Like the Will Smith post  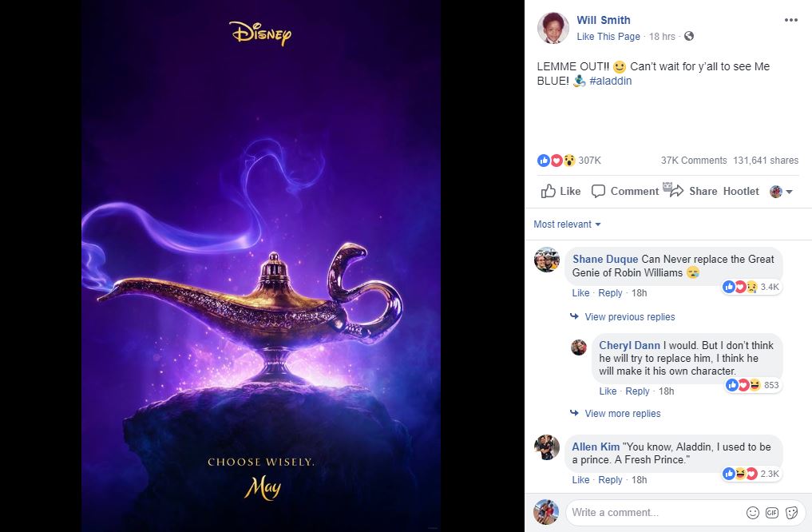pyautogui.click(x=560, y=191)
